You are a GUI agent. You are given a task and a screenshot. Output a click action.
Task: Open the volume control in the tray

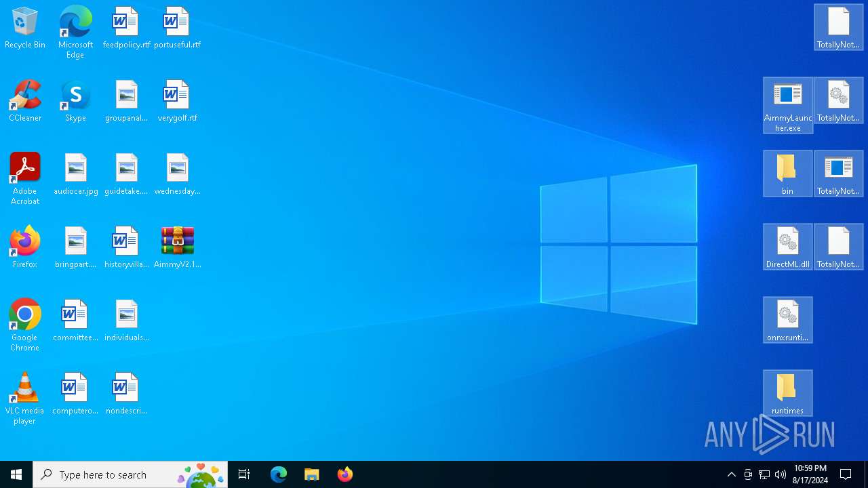pyautogui.click(x=781, y=474)
